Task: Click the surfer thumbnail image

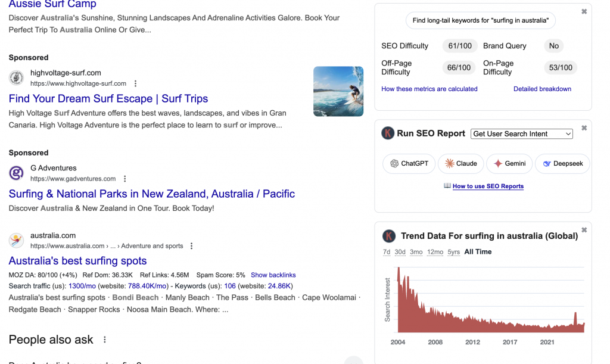Action: [338, 91]
